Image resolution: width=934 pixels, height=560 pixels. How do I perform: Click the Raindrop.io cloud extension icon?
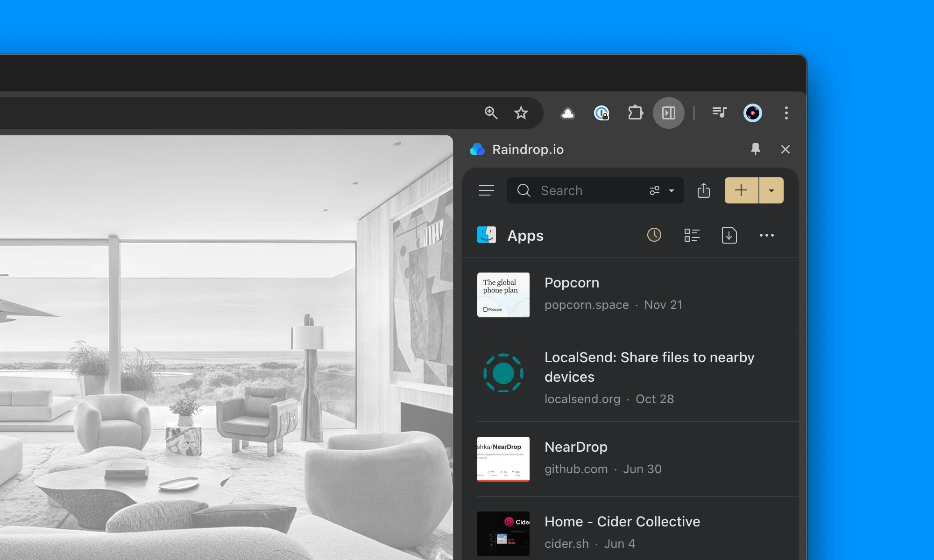[x=567, y=113]
